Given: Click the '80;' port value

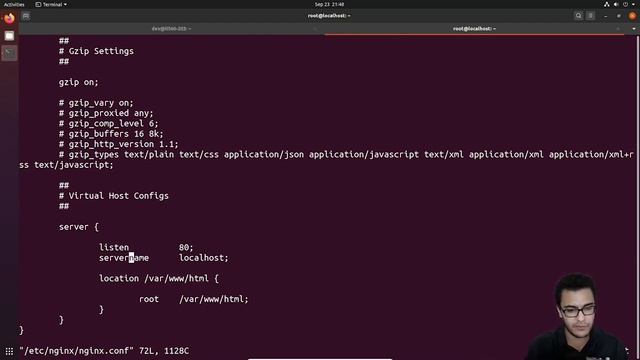Looking at the screenshot, I should (x=186, y=247).
